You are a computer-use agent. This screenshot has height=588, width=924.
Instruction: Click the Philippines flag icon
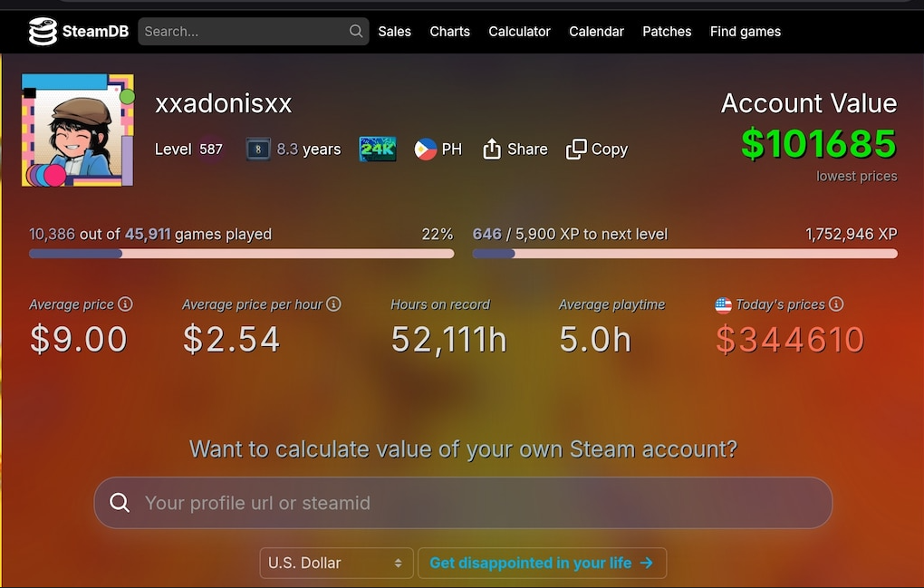click(x=426, y=149)
